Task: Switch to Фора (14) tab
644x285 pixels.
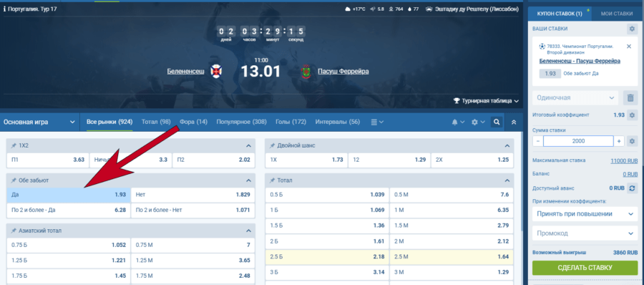Action: coord(193,122)
